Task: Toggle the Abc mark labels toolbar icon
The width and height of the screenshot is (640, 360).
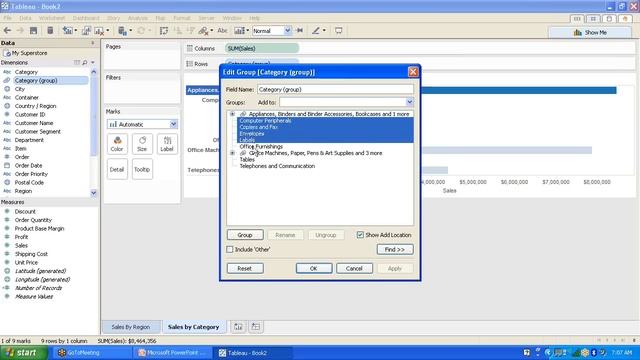Action: pos(222,31)
